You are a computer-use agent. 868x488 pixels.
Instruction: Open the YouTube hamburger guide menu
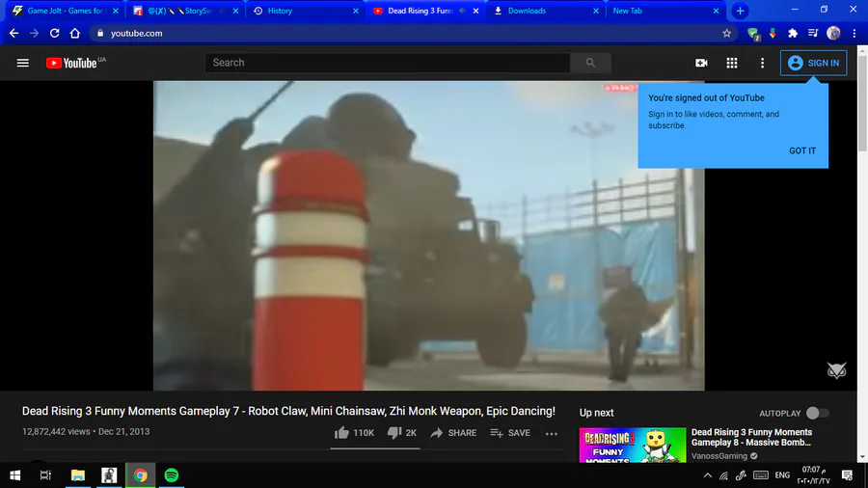click(23, 63)
